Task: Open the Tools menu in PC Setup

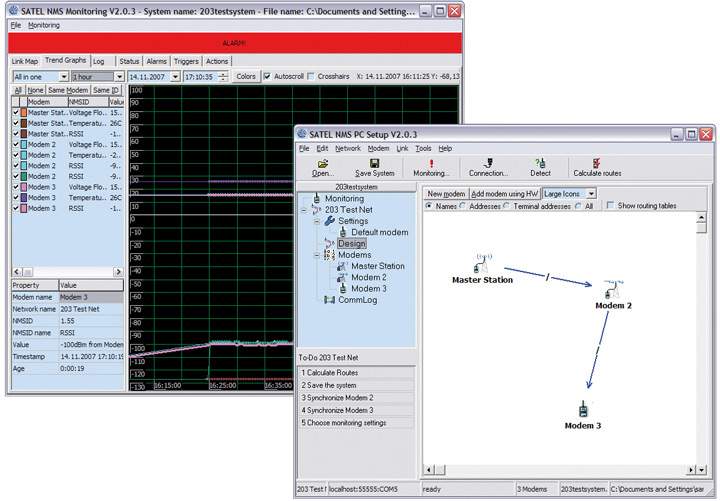Action: (423, 148)
